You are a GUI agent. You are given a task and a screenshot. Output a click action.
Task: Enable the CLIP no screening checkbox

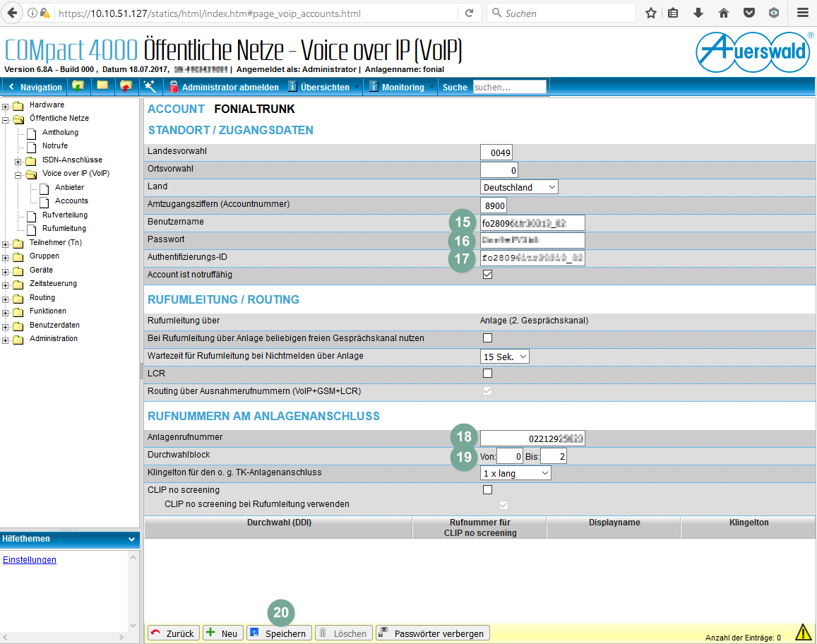(x=488, y=490)
